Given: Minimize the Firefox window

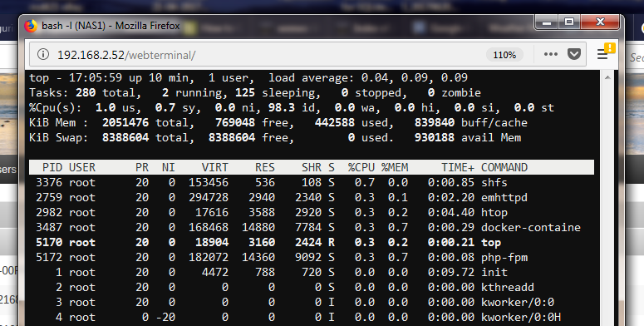Looking at the screenshot, I should pyautogui.click(x=547, y=22).
